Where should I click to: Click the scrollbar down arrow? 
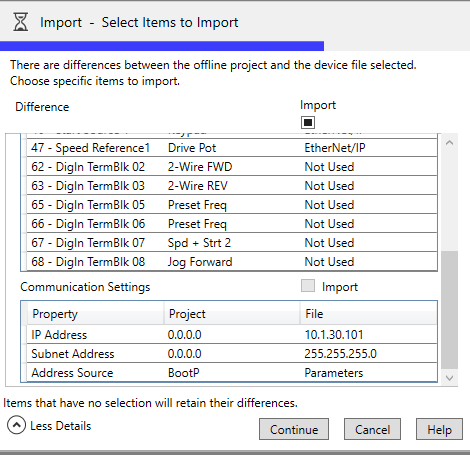point(449,378)
